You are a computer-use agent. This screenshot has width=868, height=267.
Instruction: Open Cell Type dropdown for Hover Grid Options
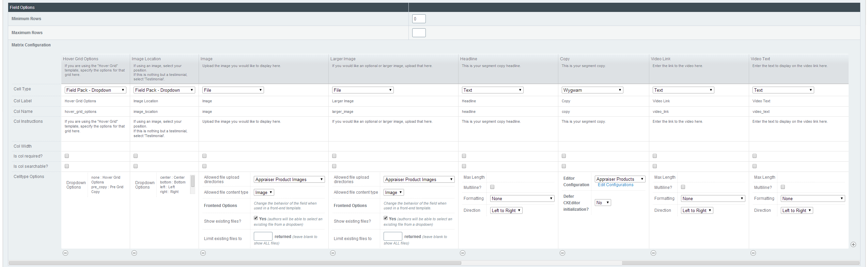95,90
